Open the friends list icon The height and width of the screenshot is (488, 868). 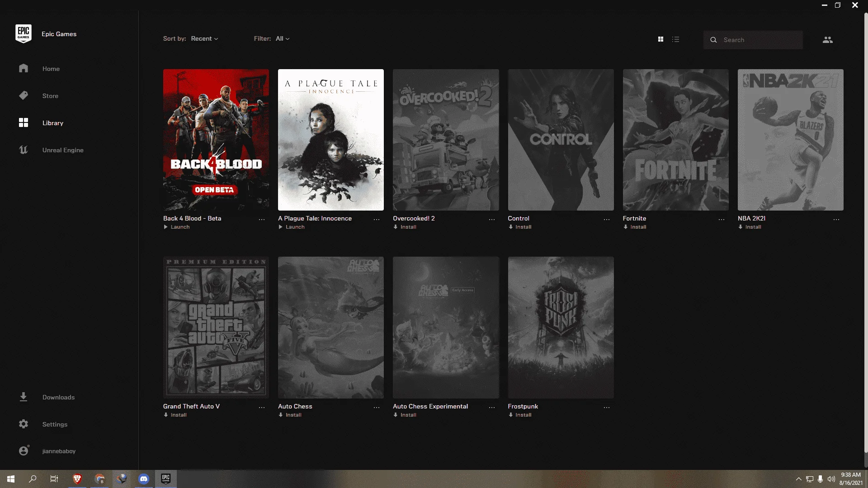(827, 40)
